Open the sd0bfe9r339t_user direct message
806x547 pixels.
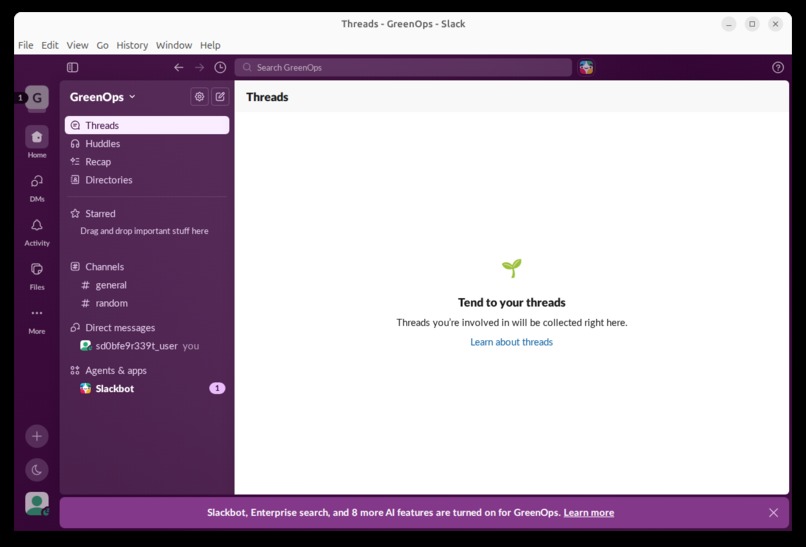[x=147, y=346]
